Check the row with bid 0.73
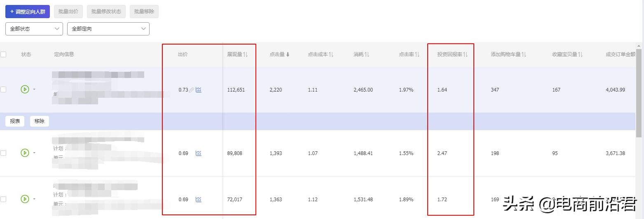 [3, 89]
